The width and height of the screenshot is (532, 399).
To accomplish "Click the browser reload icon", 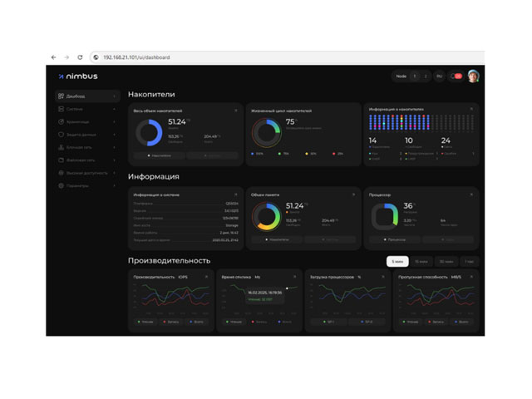I will pyautogui.click(x=80, y=57).
